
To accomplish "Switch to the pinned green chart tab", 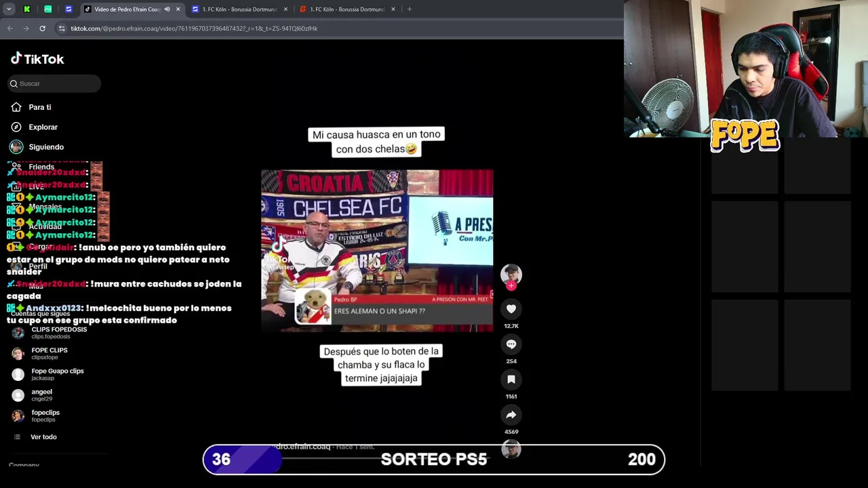I will tap(47, 9).
